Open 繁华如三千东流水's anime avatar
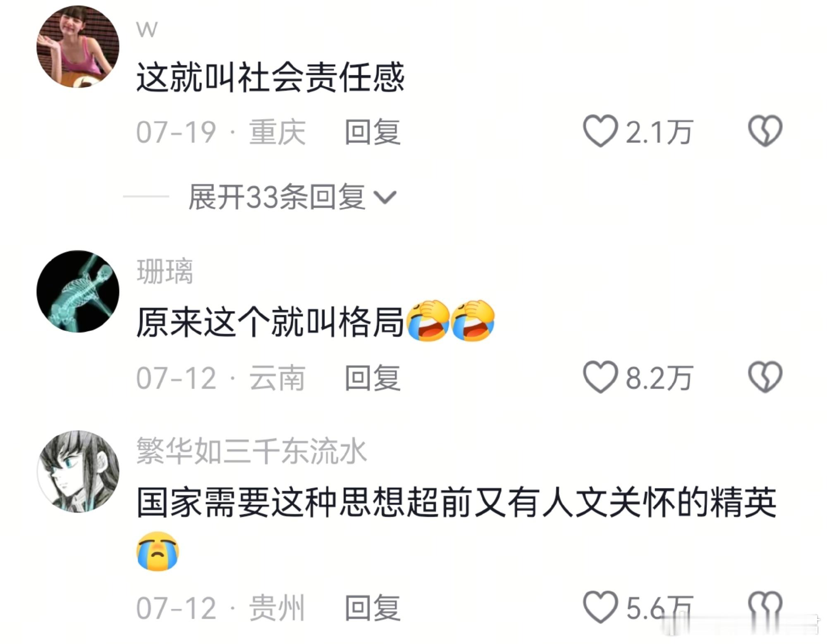 click(x=78, y=472)
